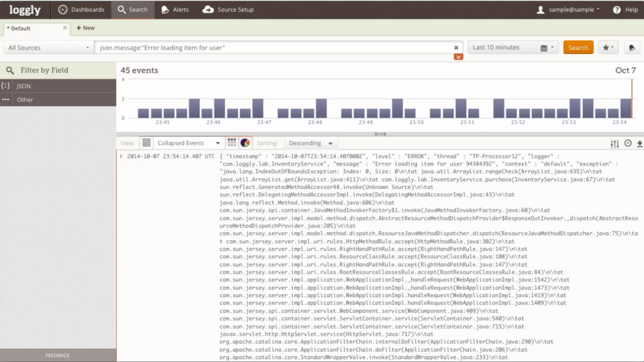
Task: Switch to grid view icon
Action: click(232, 143)
